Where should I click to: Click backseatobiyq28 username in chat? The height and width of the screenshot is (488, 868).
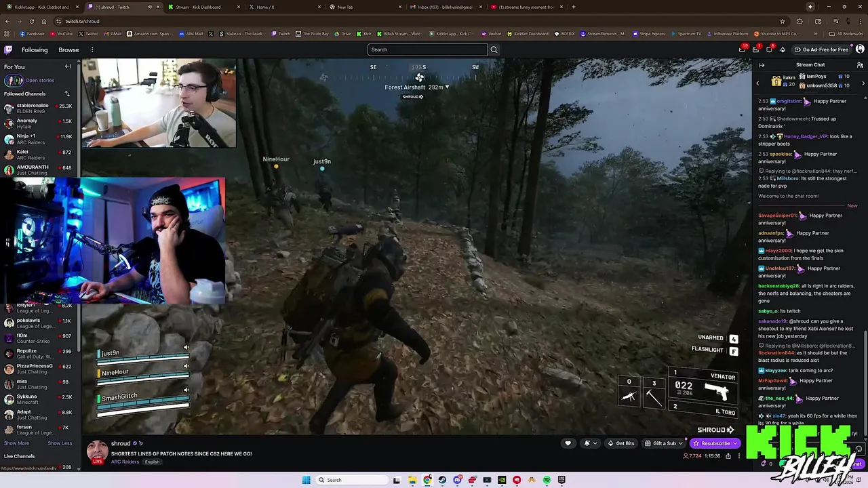[x=778, y=286]
